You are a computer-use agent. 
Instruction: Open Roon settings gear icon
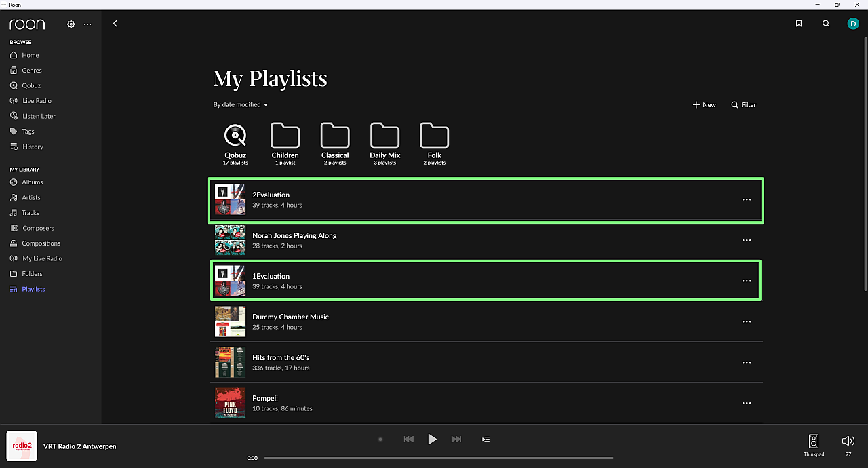(x=71, y=24)
